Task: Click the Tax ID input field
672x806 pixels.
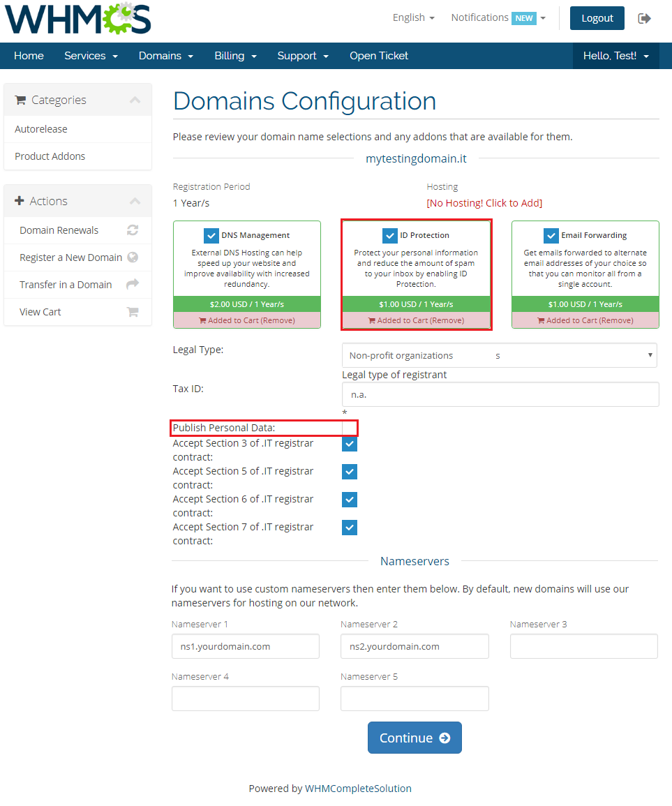Action: (x=500, y=394)
